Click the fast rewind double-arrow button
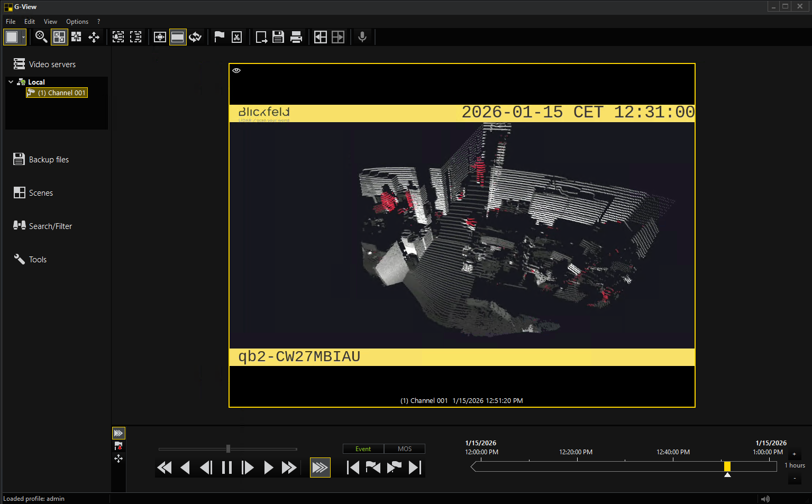Screen dimensions: 812x504 pyautogui.click(x=165, y=468)
